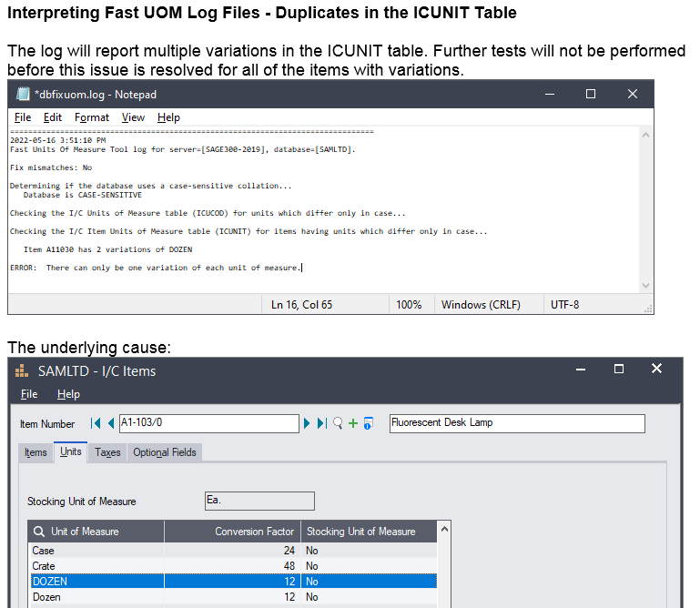Select the highlighted DOZEN unit row
This screenshot has height=608, width=700.
click(232, 582)
